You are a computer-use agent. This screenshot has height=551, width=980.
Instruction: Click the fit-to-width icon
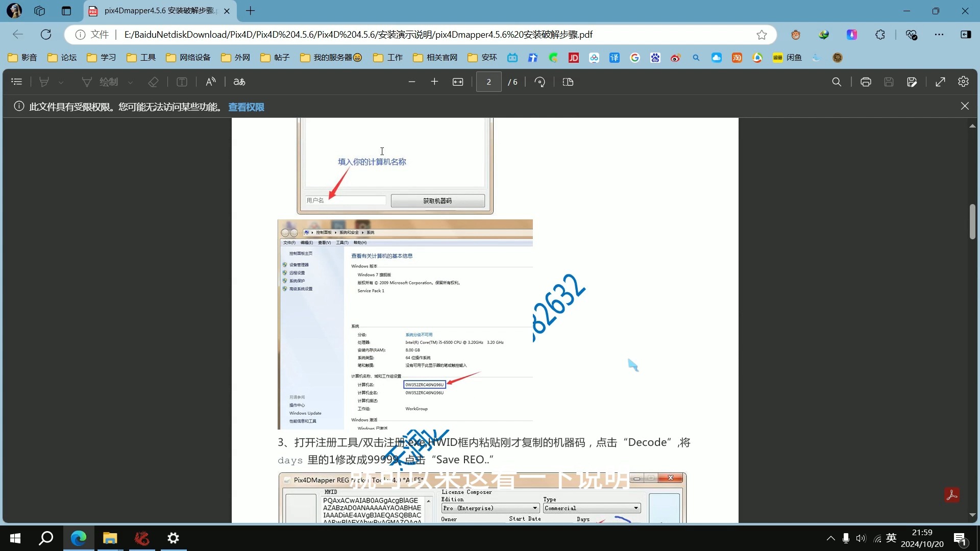pyautogui.click(x=458, y=82)
